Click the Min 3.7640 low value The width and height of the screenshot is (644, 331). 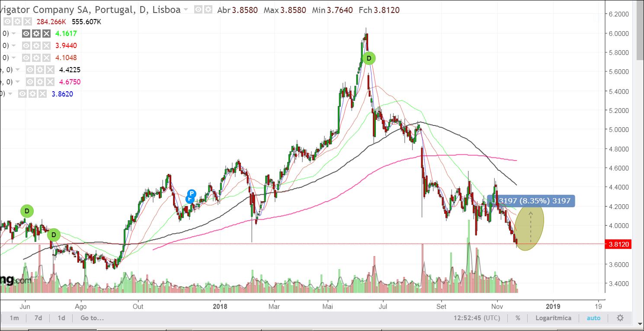[332, 10]
